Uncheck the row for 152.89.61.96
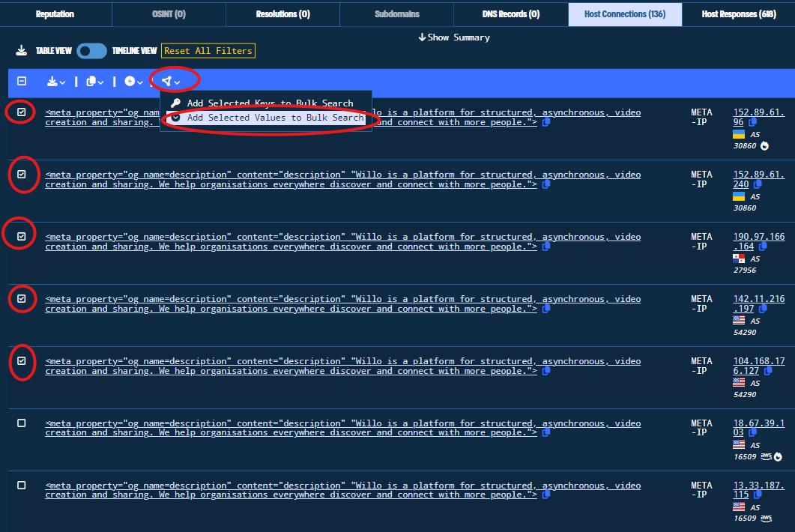 tap(21, 112)
